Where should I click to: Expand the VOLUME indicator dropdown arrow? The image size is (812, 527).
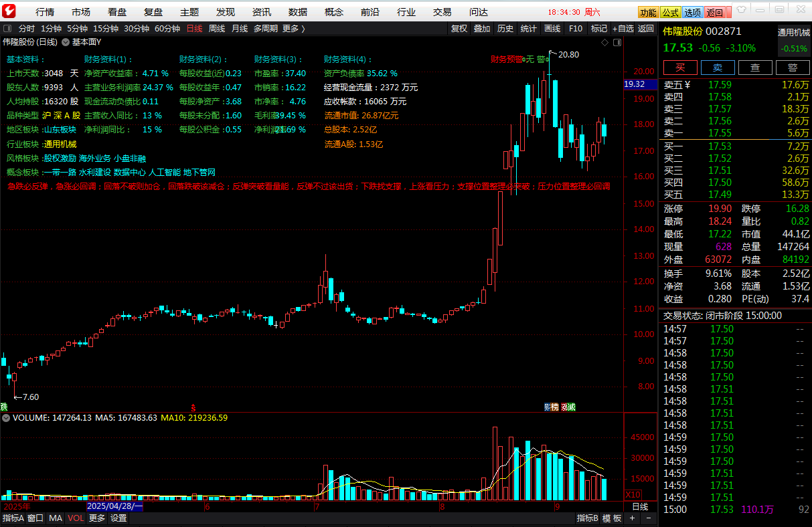click(6, 417)
